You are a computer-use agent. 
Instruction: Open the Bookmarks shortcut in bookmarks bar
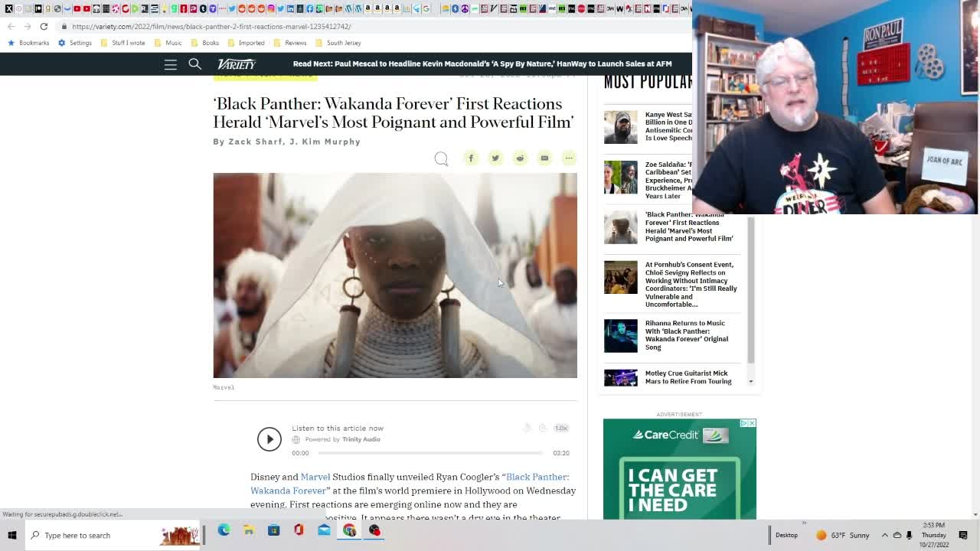point(28,43)
